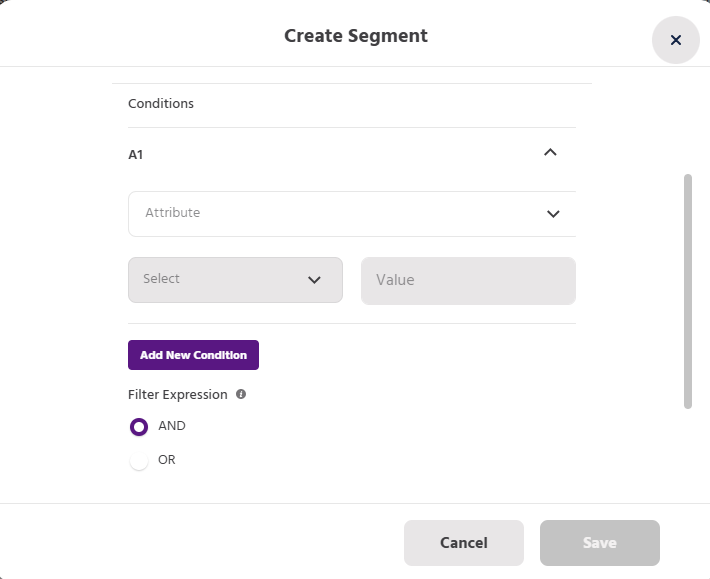The width and height of the screenshot is (710, 579).
Task: Click the chevron in the Select box
Action: pos(314,280)
